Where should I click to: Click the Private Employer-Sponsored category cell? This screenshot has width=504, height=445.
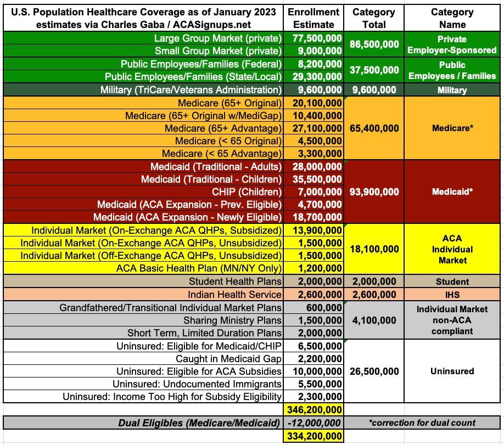452,44
